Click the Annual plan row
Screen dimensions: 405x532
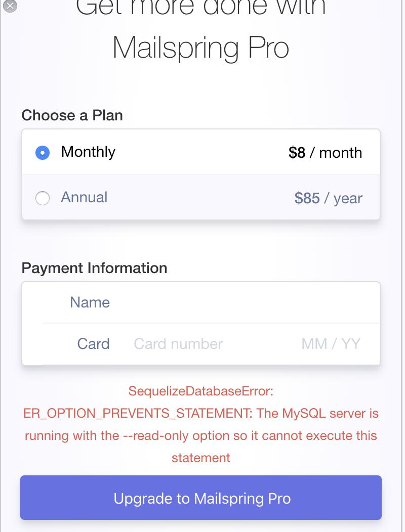tap(200, 198)
